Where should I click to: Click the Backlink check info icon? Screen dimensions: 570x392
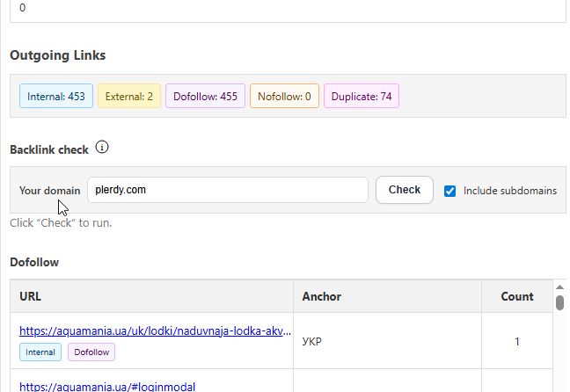(x=102, y=148)
